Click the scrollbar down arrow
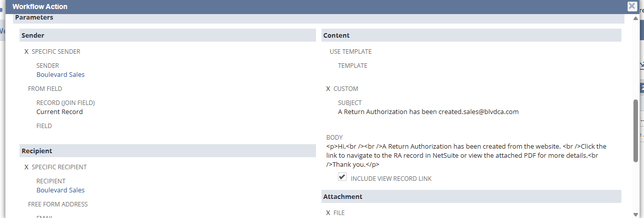This screenshot has width=644, height=218. 636,214
